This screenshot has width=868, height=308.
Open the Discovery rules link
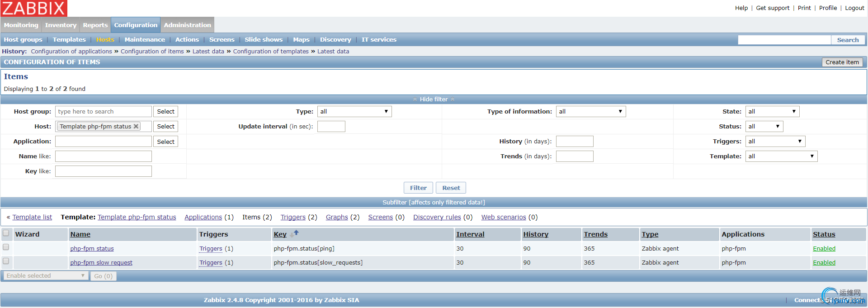437,217
